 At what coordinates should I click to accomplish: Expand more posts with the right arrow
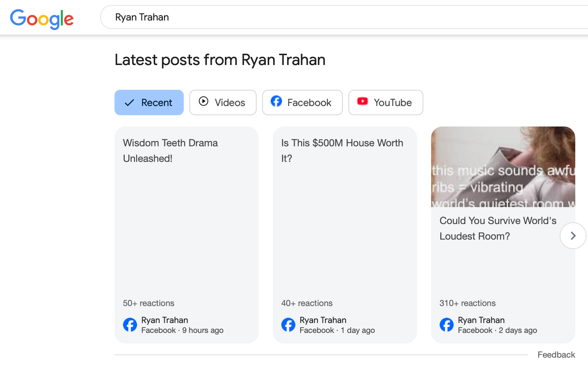pos(573,236)
